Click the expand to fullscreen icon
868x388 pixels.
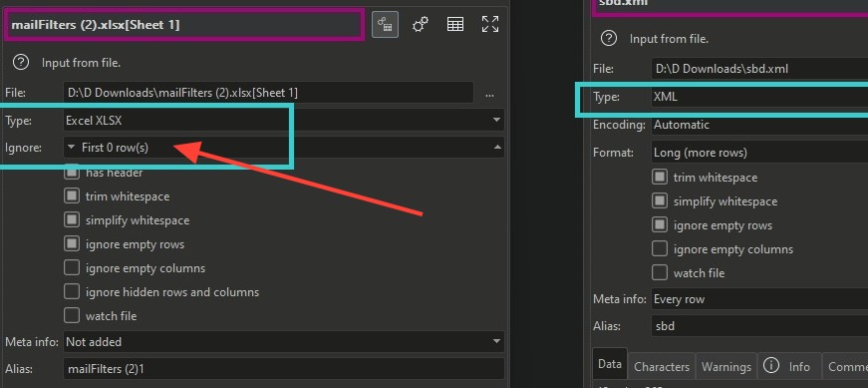click(x=490, y=24)
